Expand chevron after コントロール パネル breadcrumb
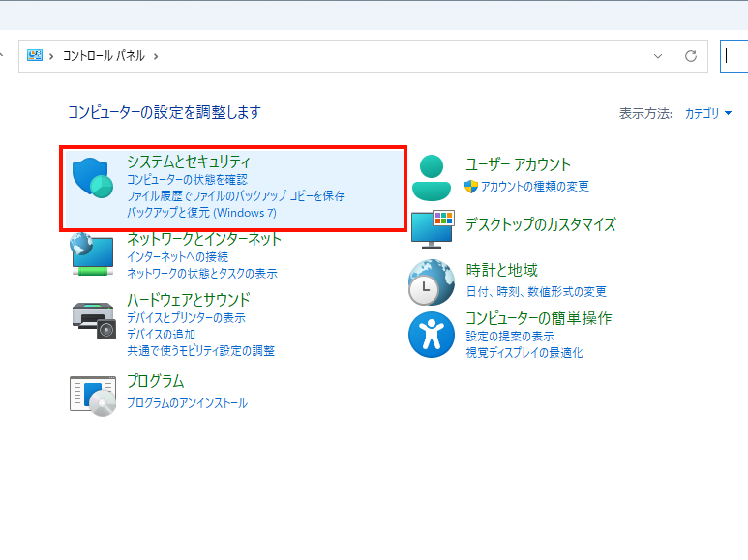This screenshot has width=748, height=560. [x=156, y=56]
